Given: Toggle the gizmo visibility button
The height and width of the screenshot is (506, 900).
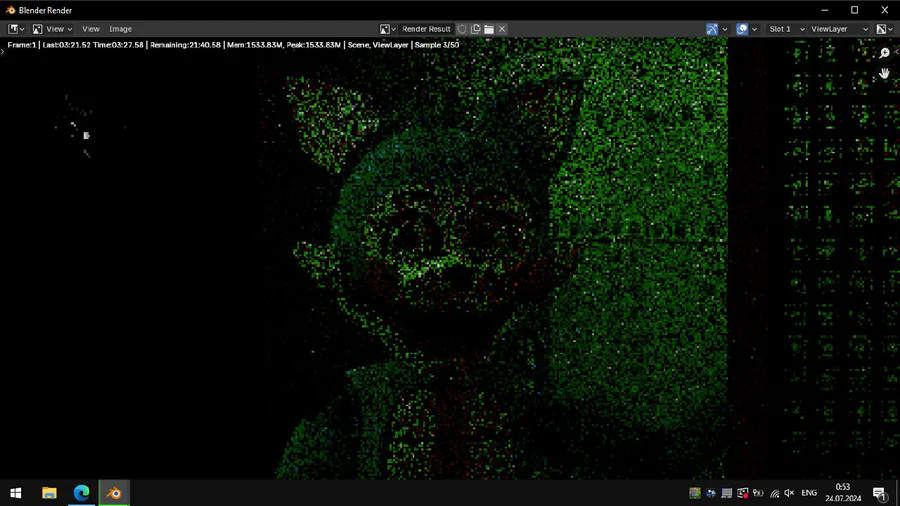Looking at the screenshot, I should (x=712, y=29).
